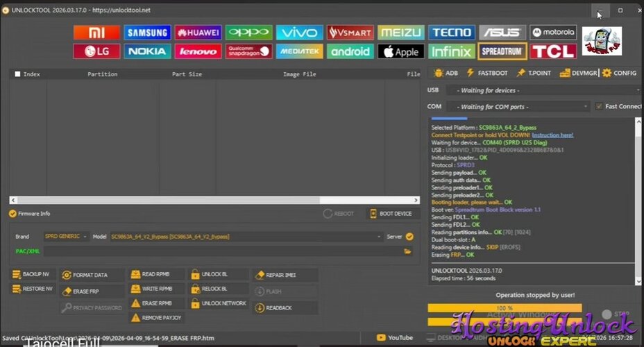Launch DEVMGR device manager
The width and height of the screenshot is (644, 347).
pos(578,73)
